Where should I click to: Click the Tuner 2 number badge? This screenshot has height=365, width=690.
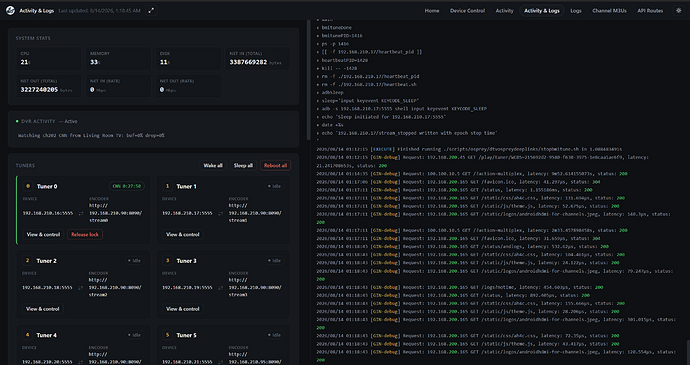28,261
